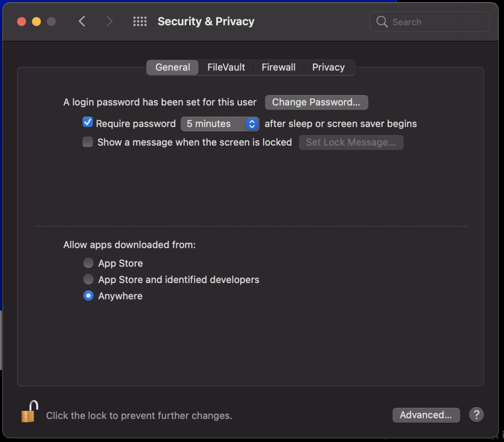Go back with the left chevron

click(82, 22)
